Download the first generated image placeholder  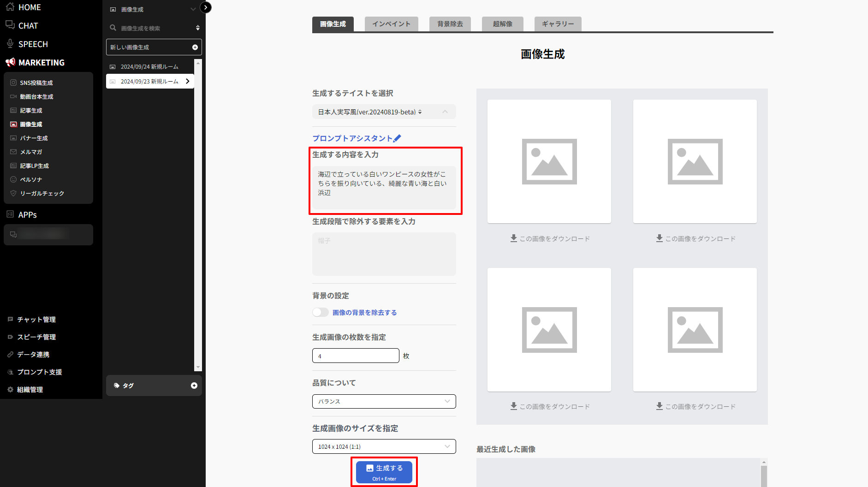(x=550, y=238)
